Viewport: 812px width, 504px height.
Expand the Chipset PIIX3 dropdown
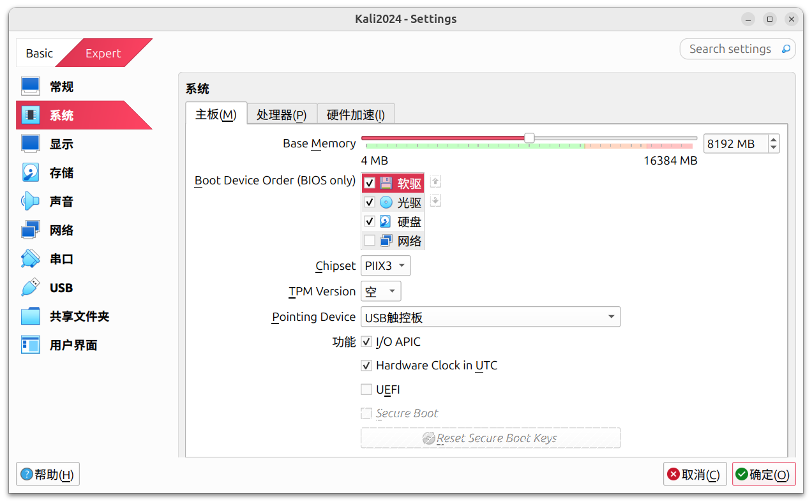(386, 265)
